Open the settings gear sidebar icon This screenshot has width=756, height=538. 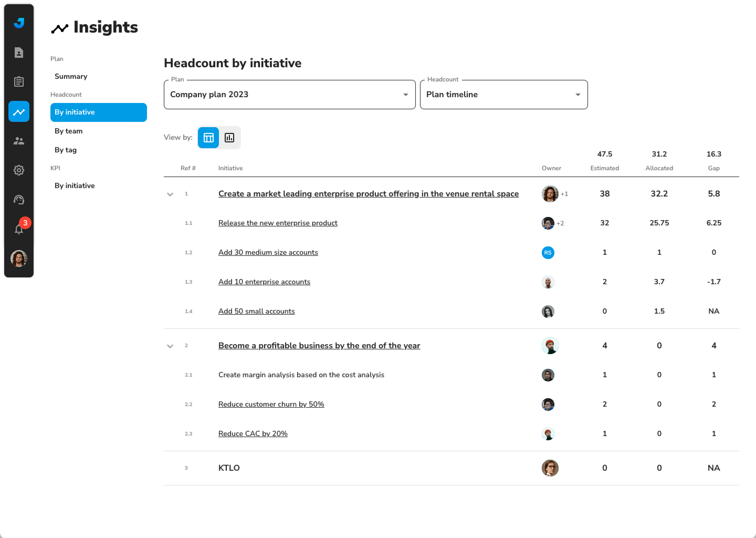[19, 170]
